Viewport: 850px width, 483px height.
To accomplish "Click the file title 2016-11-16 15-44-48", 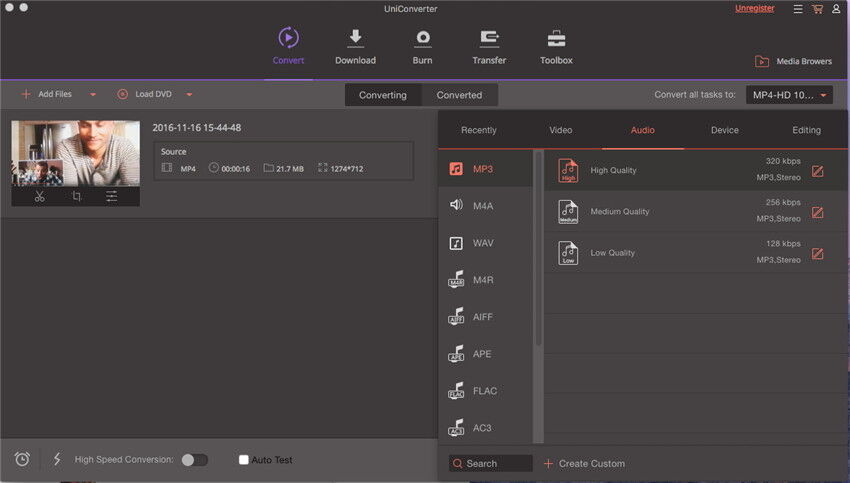I will (197, 128).
